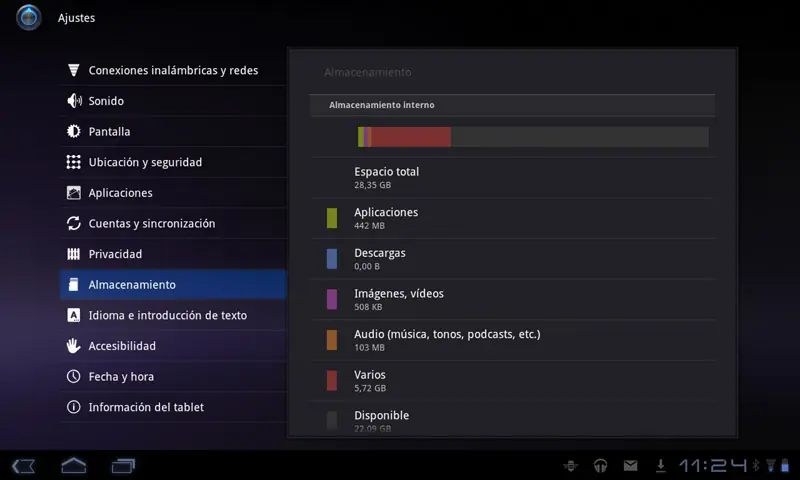
Task: Open the Accesibilidad entry label
Action: pos(122,345)
